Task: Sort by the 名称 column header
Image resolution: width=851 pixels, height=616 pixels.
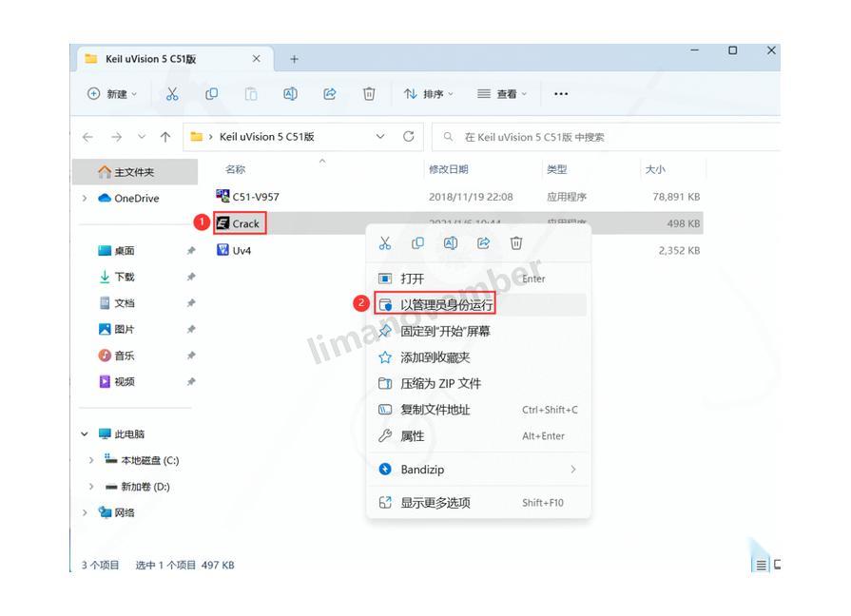Action: tap(235, 169)
